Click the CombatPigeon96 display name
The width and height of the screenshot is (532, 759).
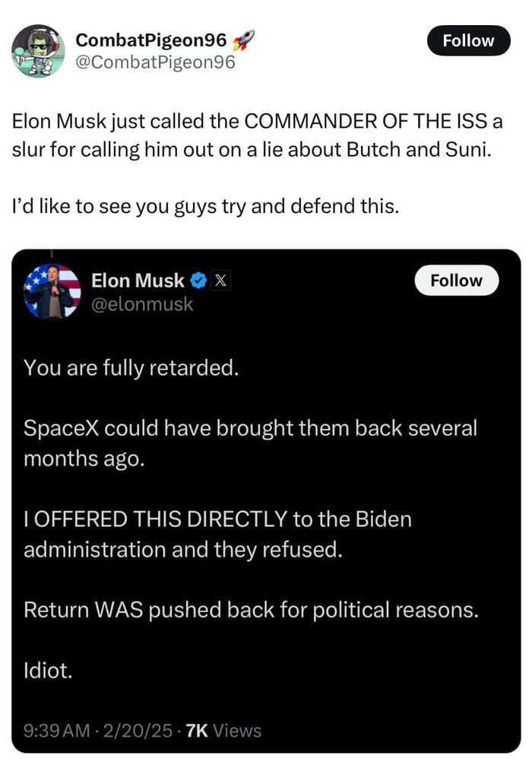[147, 40]
